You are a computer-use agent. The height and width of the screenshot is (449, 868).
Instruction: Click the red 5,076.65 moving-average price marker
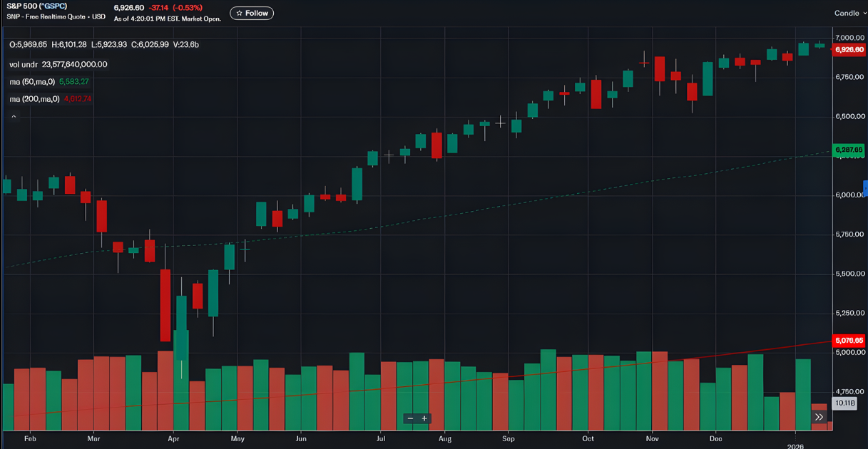click(x=849, y=341)
